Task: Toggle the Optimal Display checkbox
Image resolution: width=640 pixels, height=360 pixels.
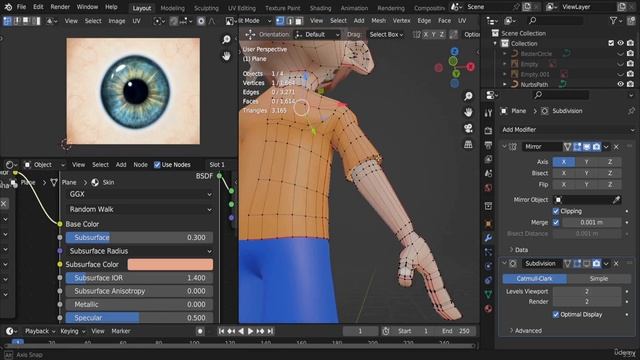Action: (x=556, y=314)
